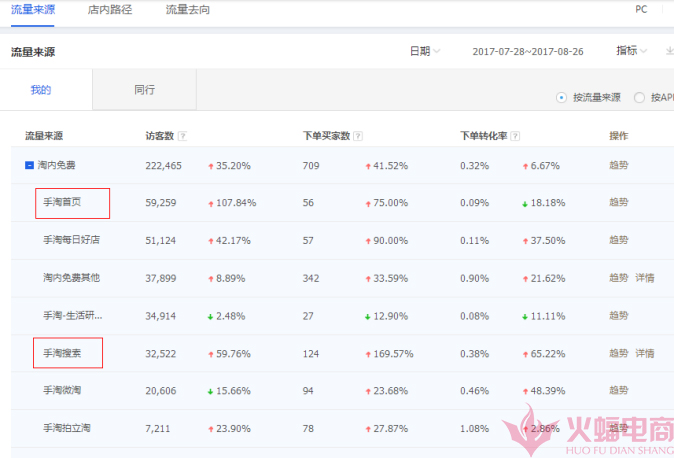Click the 手淘每日好店 source name
Screen dimensions: 674x458
(71, 240)
